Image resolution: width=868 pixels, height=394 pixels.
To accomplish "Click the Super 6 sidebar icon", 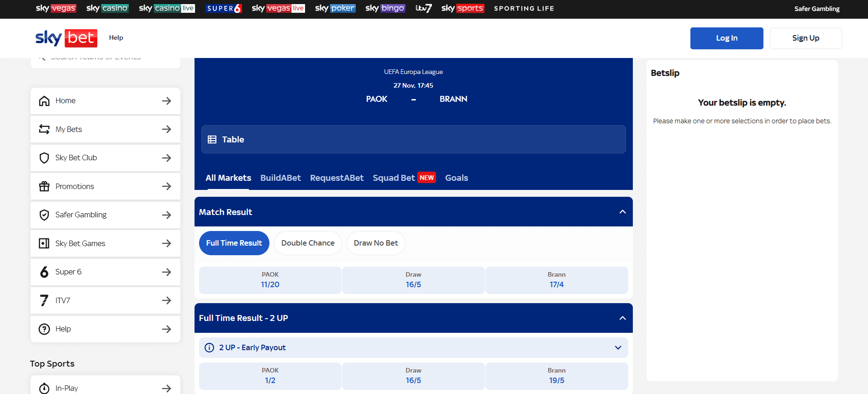I will [44, 272].
